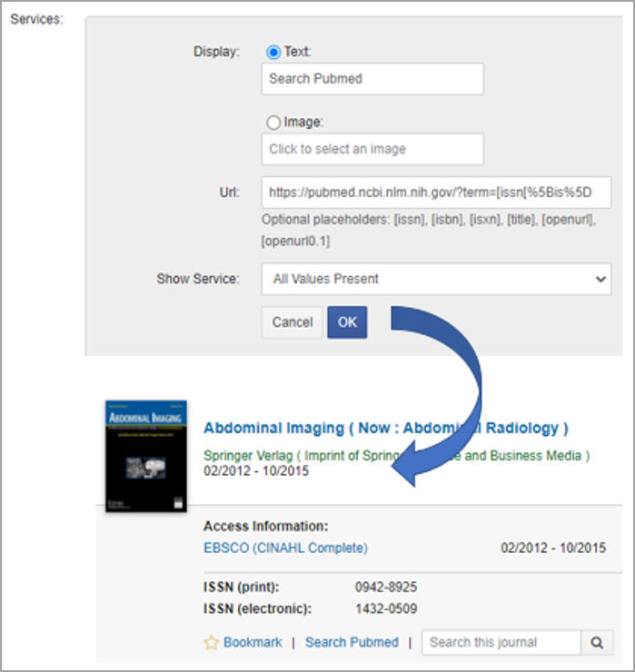
Task: Select the Image display radio button
Action: tap(273, 123)
